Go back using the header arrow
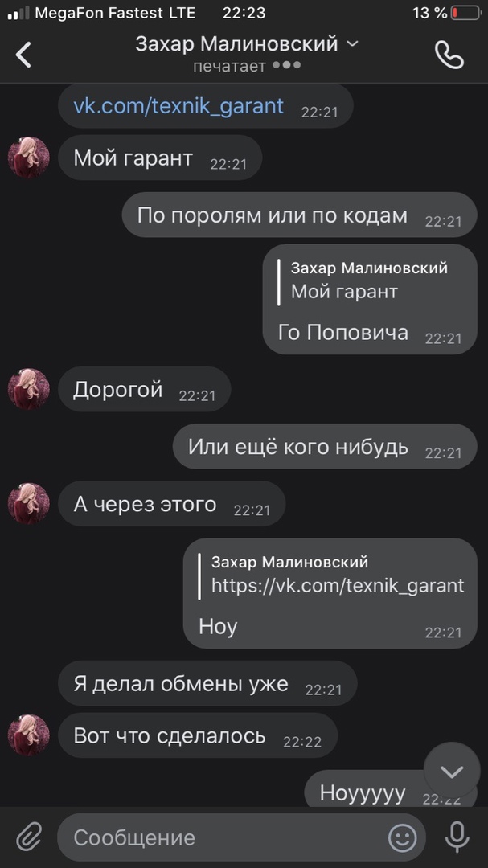Image resolution: width=488 pixels, height=868 pixels. [x=23, y=55]
